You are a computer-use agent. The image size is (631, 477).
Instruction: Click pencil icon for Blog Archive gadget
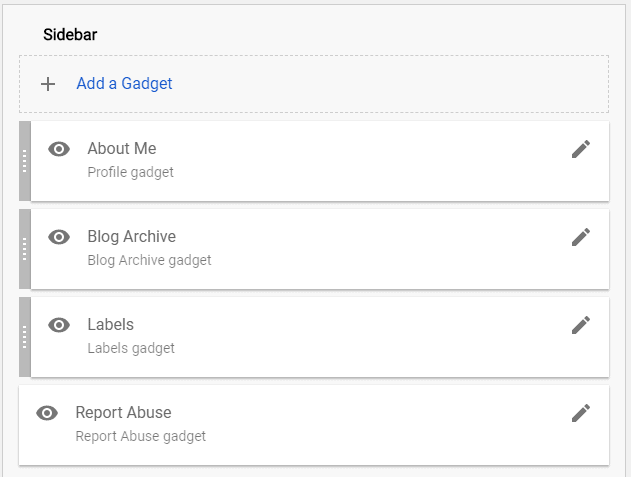581,237
